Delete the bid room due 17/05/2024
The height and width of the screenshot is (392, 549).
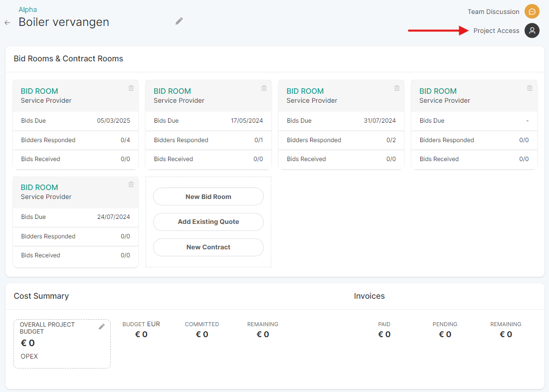coord(264,88)
